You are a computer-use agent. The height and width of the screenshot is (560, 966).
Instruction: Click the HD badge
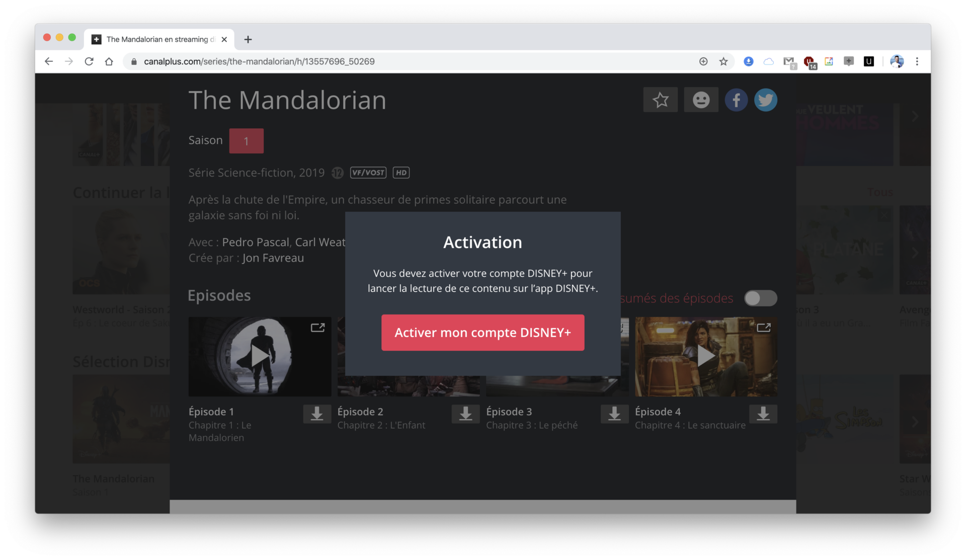[x=401, y=173]
